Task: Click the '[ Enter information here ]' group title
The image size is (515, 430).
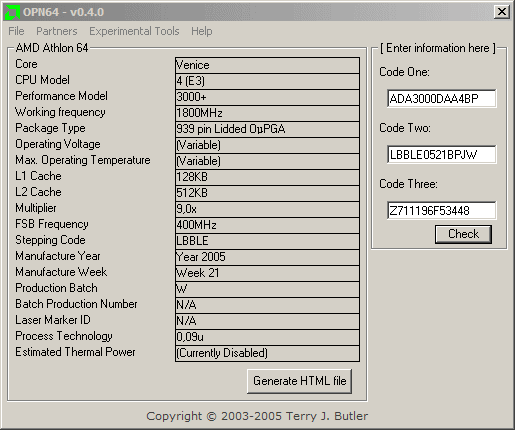Action: pyautogui.click(x=438, y=48)
